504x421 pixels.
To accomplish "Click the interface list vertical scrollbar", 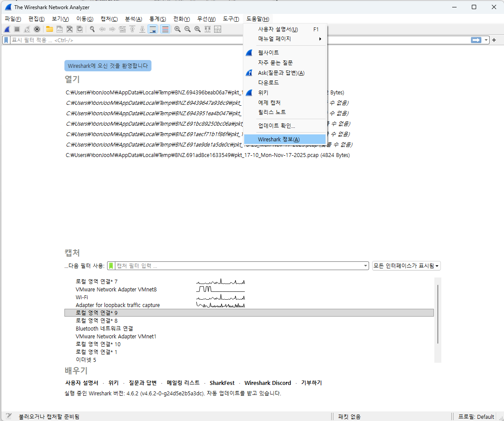I will (438, 314).
